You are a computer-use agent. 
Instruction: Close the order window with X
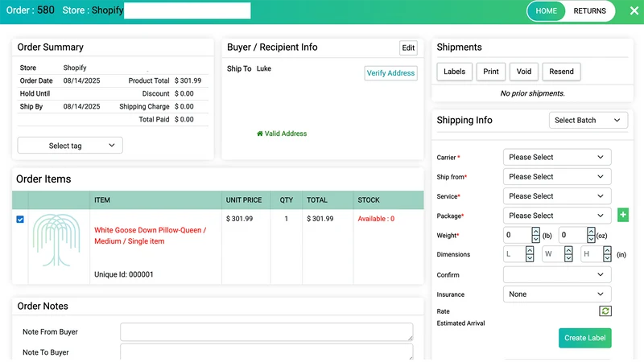pos(634,11)
